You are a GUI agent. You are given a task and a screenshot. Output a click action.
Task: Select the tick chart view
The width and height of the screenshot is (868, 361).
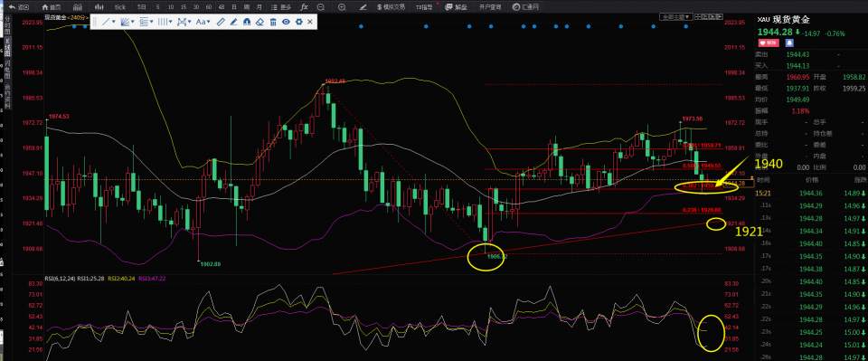pos(119,7)
